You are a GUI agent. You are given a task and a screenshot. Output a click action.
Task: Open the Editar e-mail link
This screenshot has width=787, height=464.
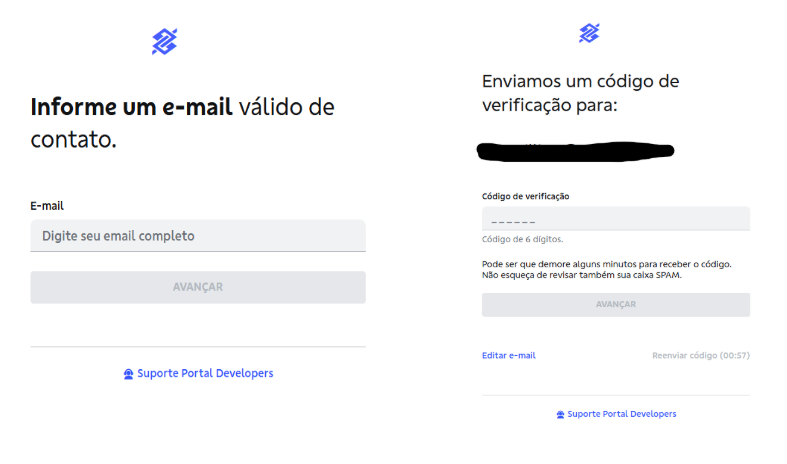click(x=508, y=356)
